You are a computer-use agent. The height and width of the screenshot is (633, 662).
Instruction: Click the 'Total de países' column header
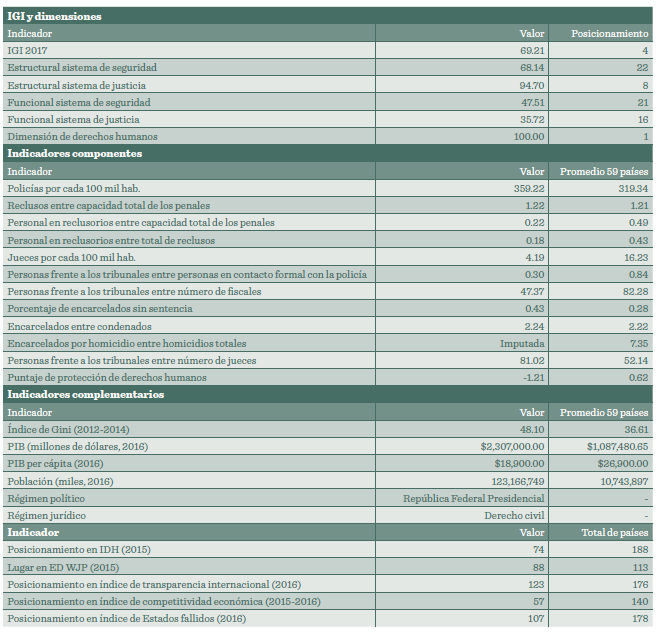click(615, 532)
